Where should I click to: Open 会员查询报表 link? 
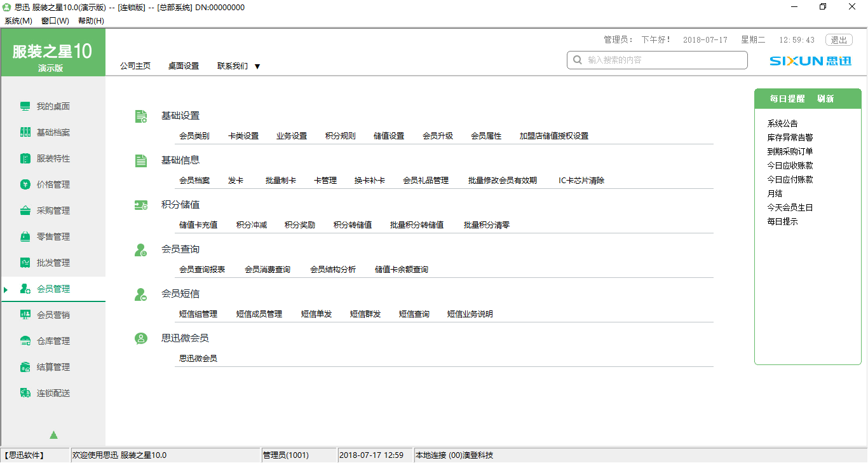(x=202, y=270)
